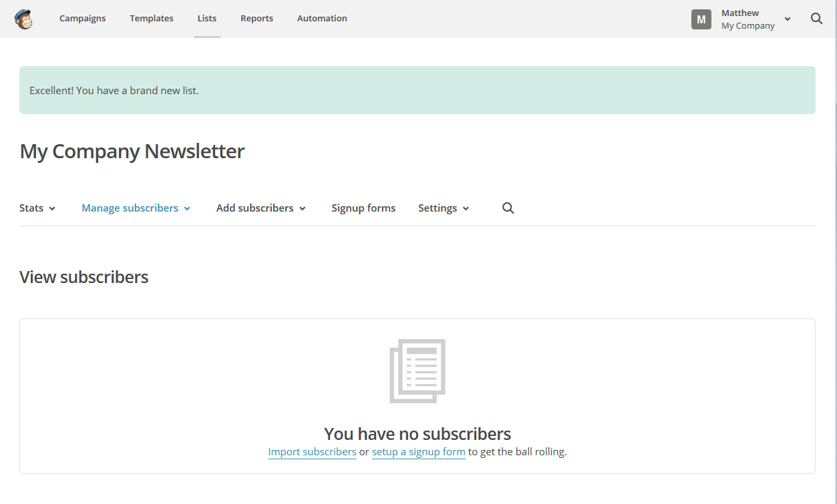Click the Mailchimp Freddie monkey logo

(x=23, y=19)
